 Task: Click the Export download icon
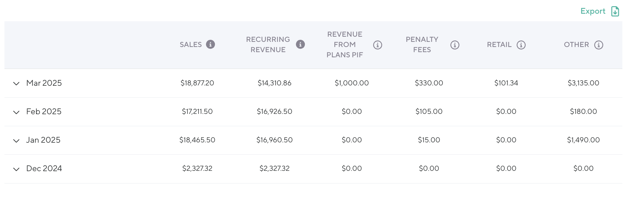(615, 11)
